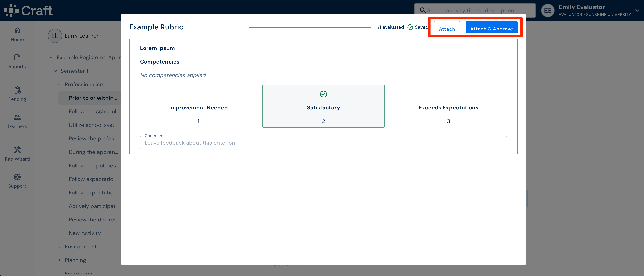Focus the Comment feedback field
The width and height of the screenshot is (644, 276).
click(x=323, y=143)
